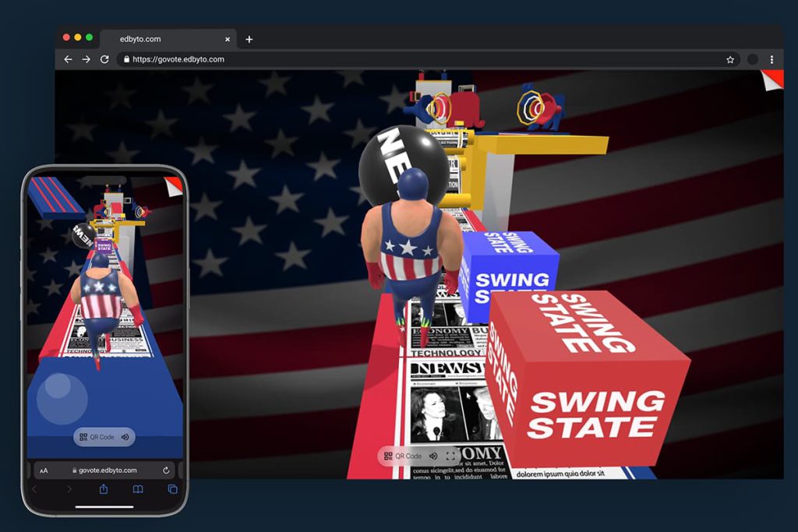The height and width of the screenshot is (532, 798).
Task: Open a new tab with the plus button
Action: [x=248, y=38]
